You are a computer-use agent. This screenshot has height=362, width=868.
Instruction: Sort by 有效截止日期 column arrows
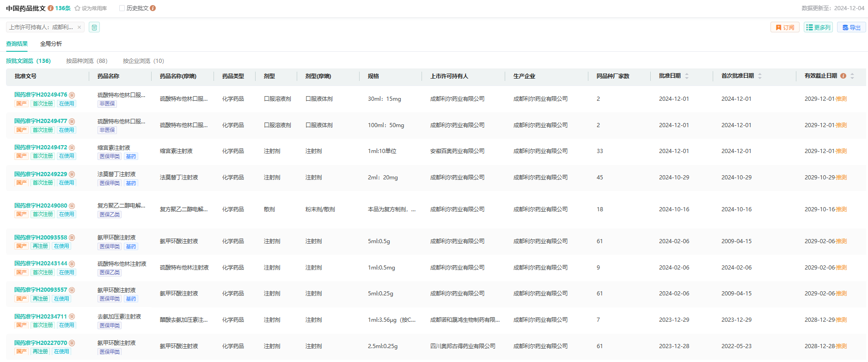click(x=852, y=76)
